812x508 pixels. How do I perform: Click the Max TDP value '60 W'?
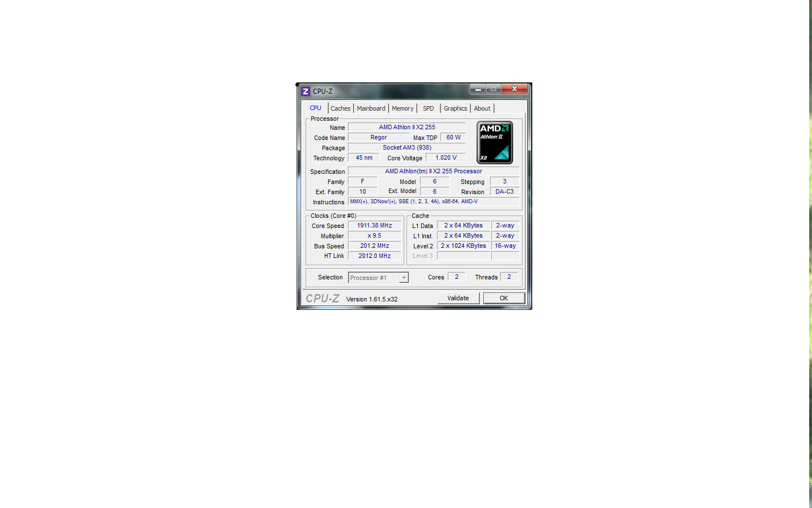(x=453, y=137)
